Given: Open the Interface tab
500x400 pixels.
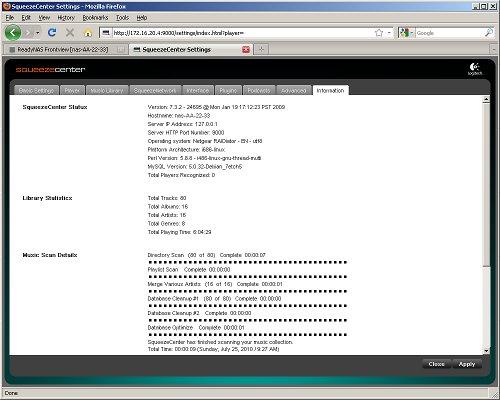Looking at the screenshot, I should (198, 90).
